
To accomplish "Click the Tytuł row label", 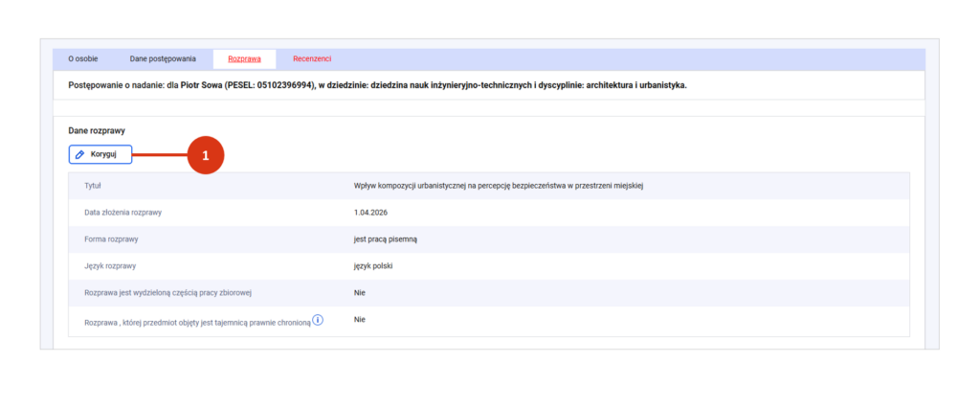I will [94, 185].
